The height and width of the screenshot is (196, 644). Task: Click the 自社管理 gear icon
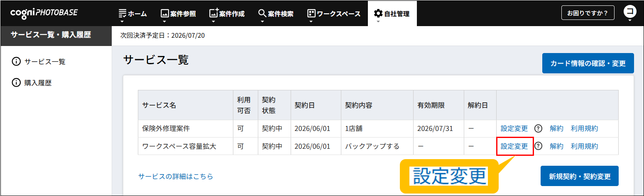tap(378, 14)
